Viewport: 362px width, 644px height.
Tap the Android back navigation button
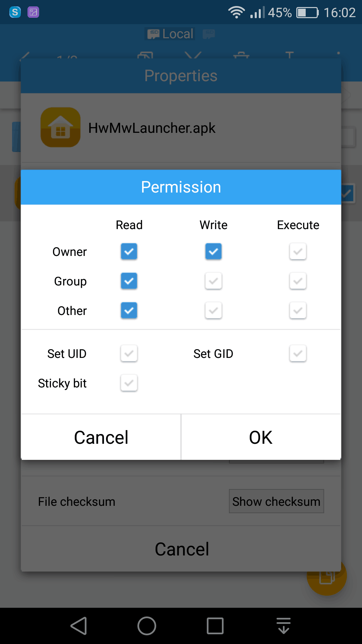pos(79,626)
